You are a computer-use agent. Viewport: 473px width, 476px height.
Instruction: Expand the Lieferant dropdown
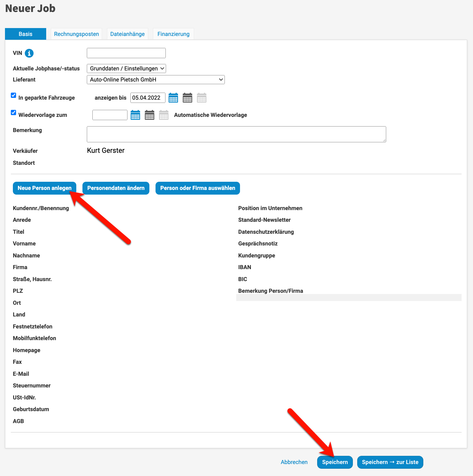coord(156,80)
